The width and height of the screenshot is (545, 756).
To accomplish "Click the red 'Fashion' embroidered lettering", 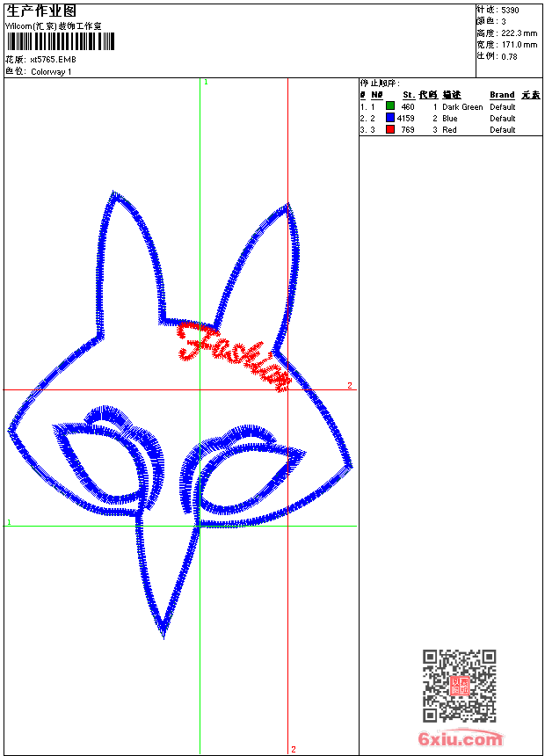I will (234, 356).
